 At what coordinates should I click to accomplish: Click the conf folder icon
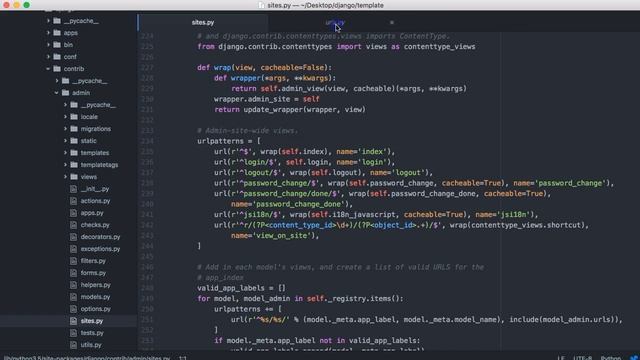[57, 57]
